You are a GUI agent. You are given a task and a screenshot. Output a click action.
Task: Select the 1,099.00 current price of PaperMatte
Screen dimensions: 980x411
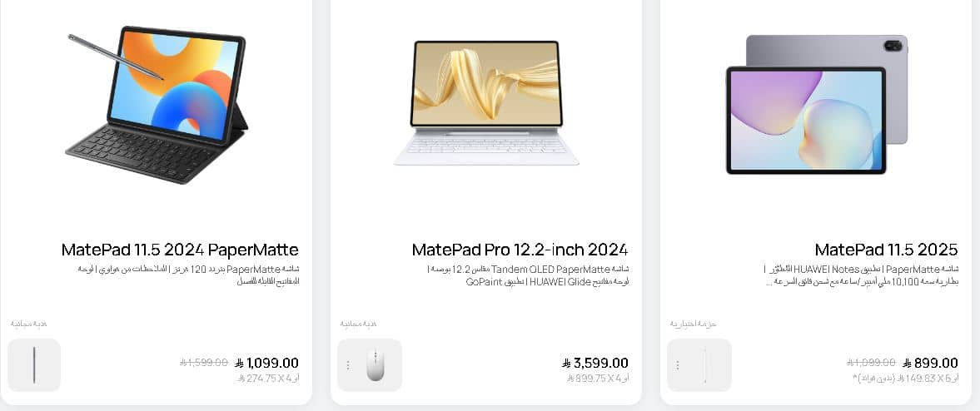pos(267,363)
